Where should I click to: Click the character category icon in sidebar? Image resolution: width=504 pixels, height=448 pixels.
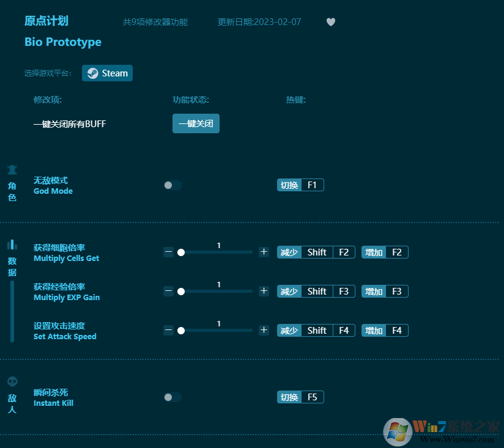click(12, 170)
